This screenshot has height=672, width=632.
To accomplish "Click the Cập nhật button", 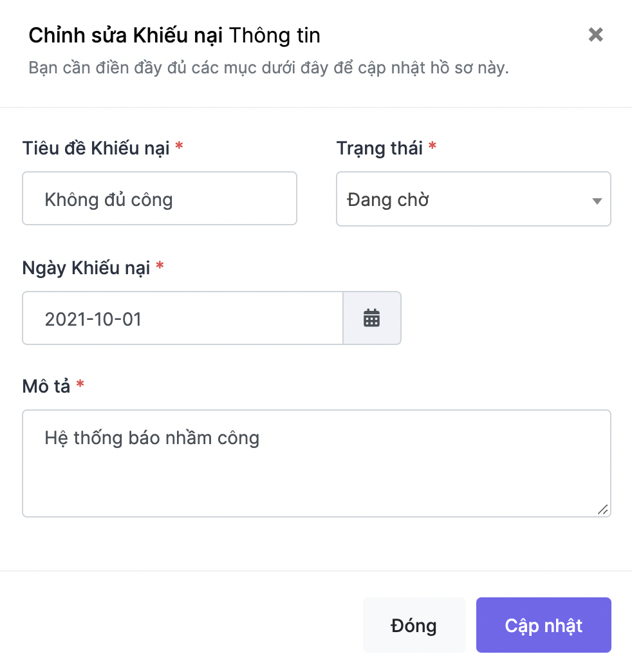I will pos(543,625).
